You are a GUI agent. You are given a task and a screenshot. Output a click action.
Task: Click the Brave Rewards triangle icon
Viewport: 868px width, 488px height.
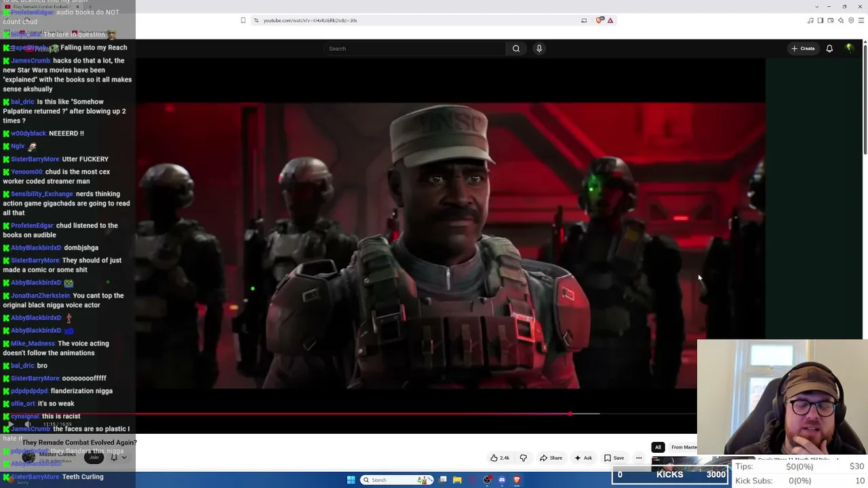(x=610, y=20)
